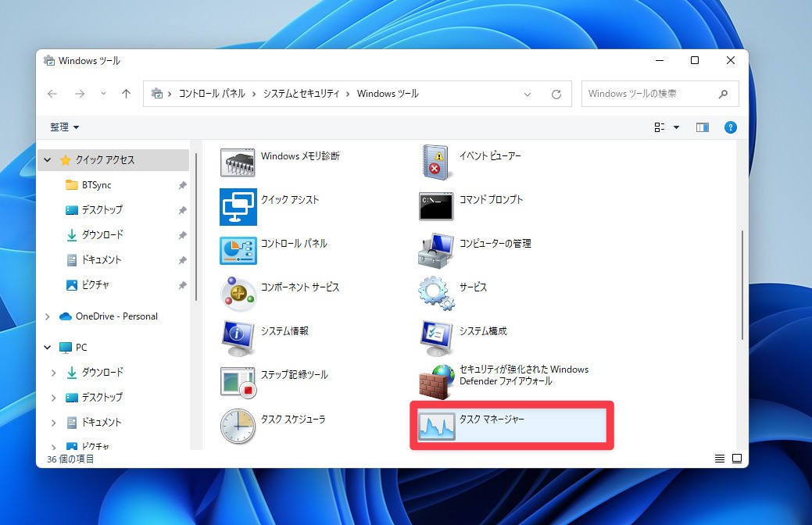
Task: Collapse the クイック アクセス tree node
Action: 48,160
